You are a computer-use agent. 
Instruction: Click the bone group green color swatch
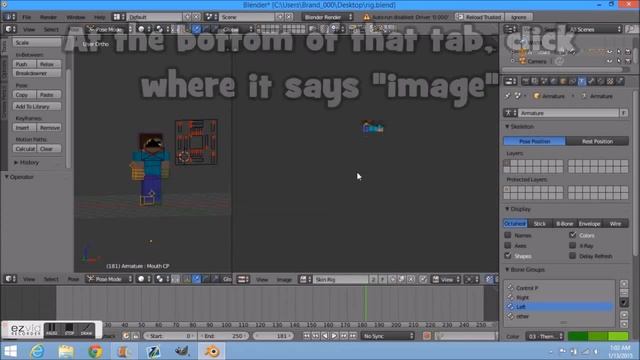tap(598, 336)
